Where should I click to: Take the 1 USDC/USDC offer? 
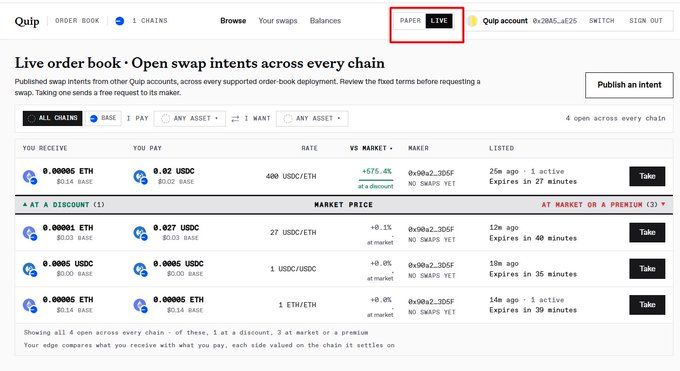point(647,269)
